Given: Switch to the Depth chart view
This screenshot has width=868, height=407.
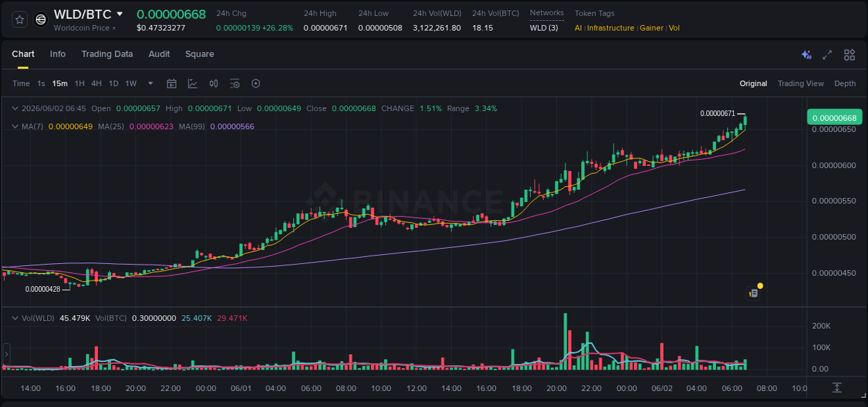Looking at the screenshot, I should 845,83.
